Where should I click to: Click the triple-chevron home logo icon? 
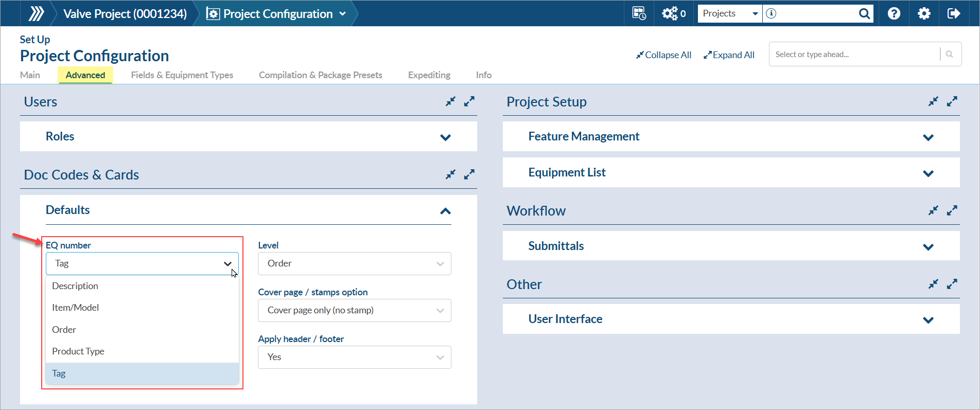[36, 13]
